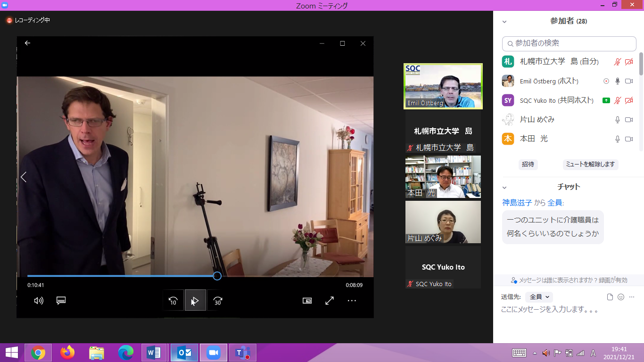Click SQC Yuko Ito muted microphone icon
The height and width of the screenshot is (362, 644).
pos(617,100)
